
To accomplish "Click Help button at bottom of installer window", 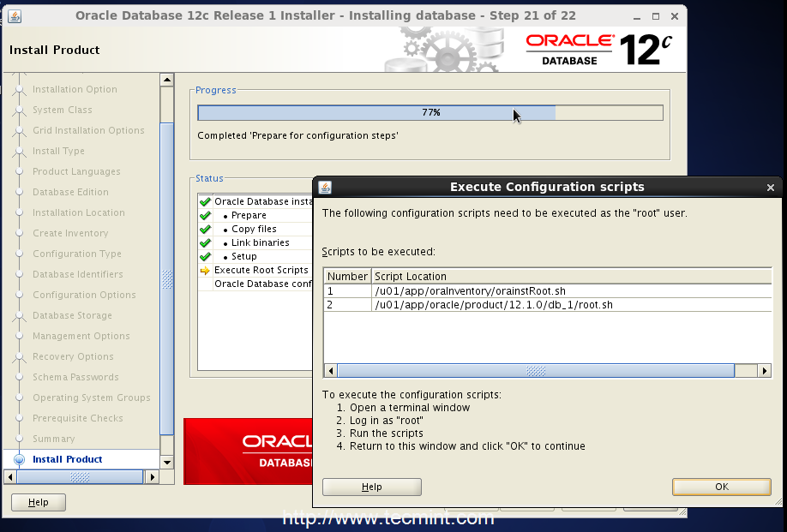I will 38,502.
